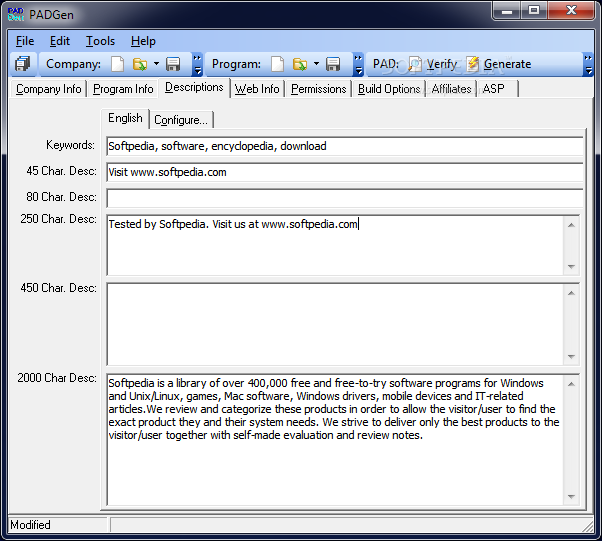Open a Company file via folder icon
602x541 pixels.
click(140, 64)
